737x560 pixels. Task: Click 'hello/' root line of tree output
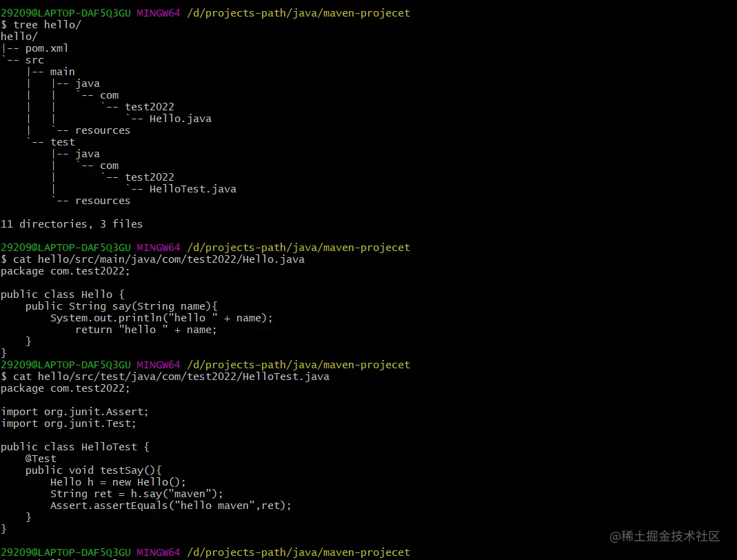coord(19,36)
